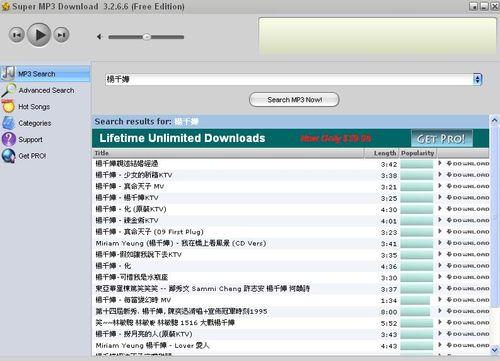The width and height of the screenshot is (500, 361).
Task: Download the 4:01 length song
Action: click(468, 220)
